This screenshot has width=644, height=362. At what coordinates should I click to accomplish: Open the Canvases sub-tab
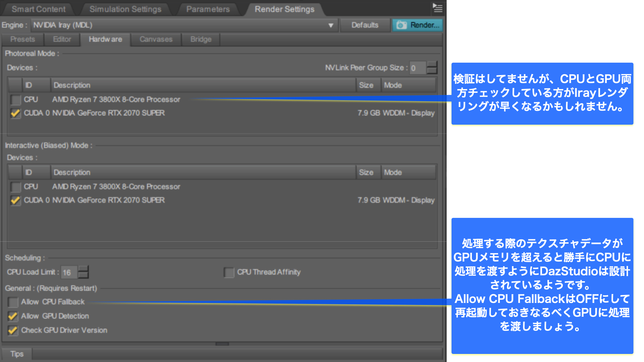(x=156, y=39)
